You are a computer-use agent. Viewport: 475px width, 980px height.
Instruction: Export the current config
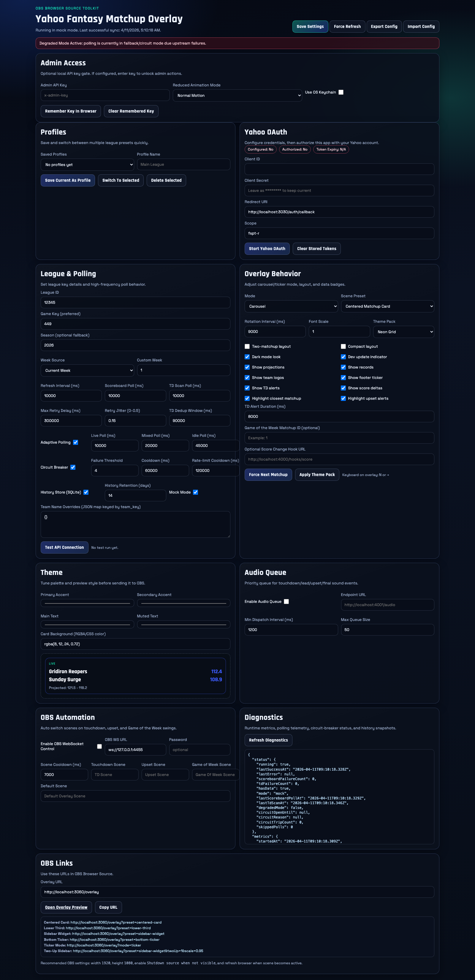tap(384, 26)
